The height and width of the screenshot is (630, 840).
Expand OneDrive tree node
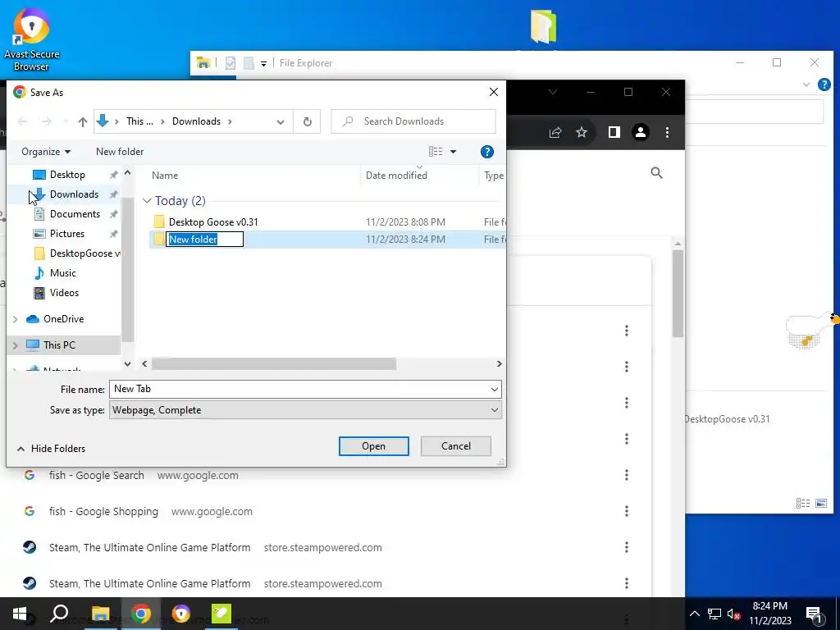15,319
